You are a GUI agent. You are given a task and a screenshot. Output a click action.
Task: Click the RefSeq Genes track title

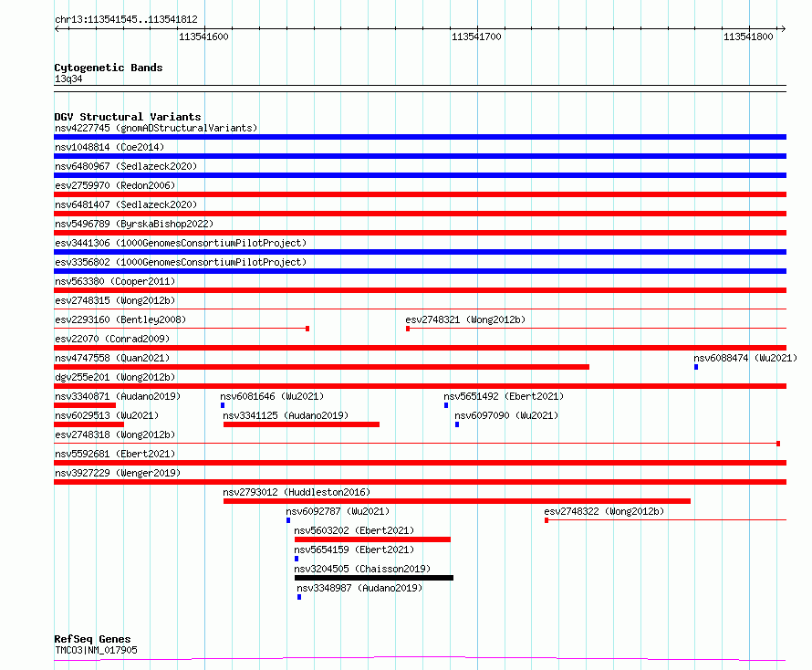(x=92, y=639)
